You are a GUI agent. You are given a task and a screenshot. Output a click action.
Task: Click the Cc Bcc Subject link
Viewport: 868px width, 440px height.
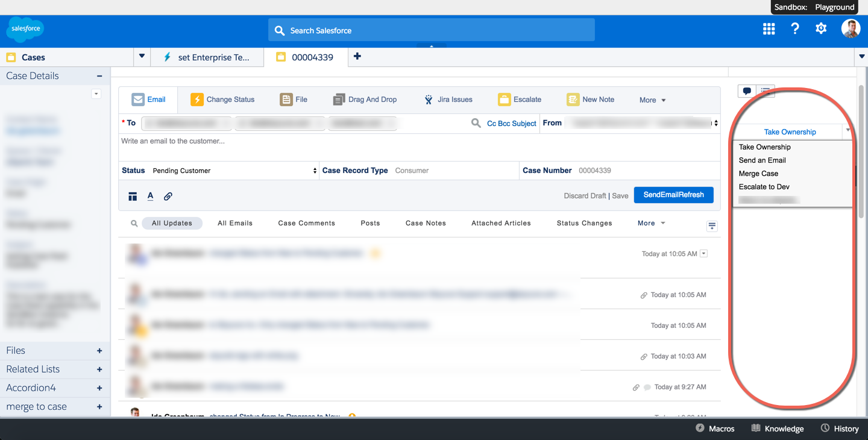(x=511, y=124)
